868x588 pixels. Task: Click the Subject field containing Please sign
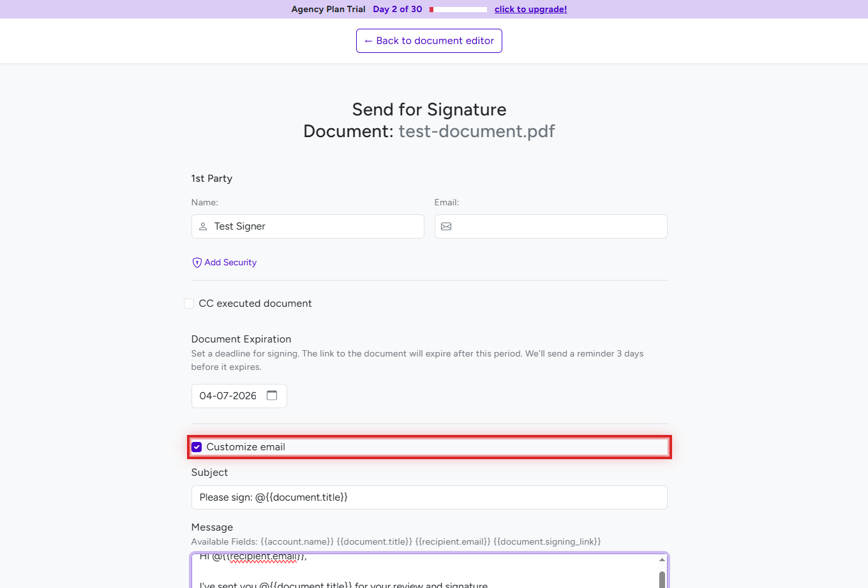click(x=429, y=497)
